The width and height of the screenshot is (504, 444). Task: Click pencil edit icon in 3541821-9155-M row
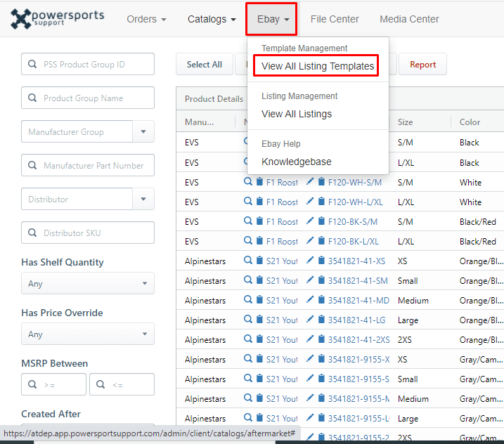pyautogui.click(x=310, y=398)
